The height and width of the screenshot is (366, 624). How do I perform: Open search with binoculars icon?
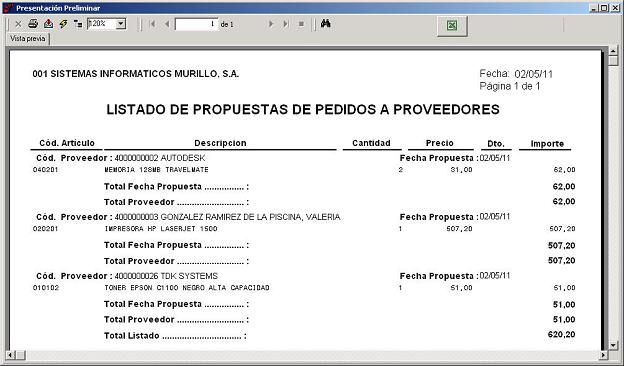(x=326, y=24)
